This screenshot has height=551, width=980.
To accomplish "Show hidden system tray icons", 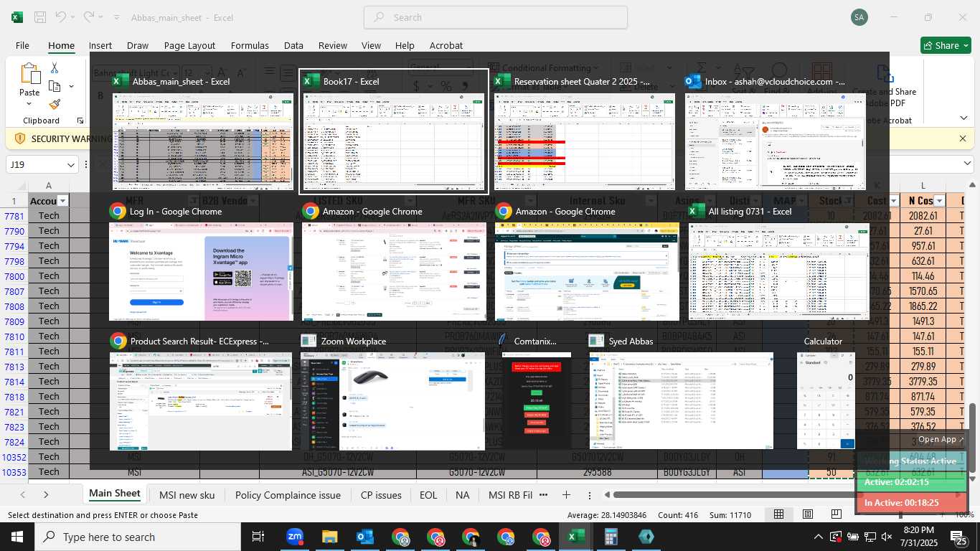I will pos(819,537).
